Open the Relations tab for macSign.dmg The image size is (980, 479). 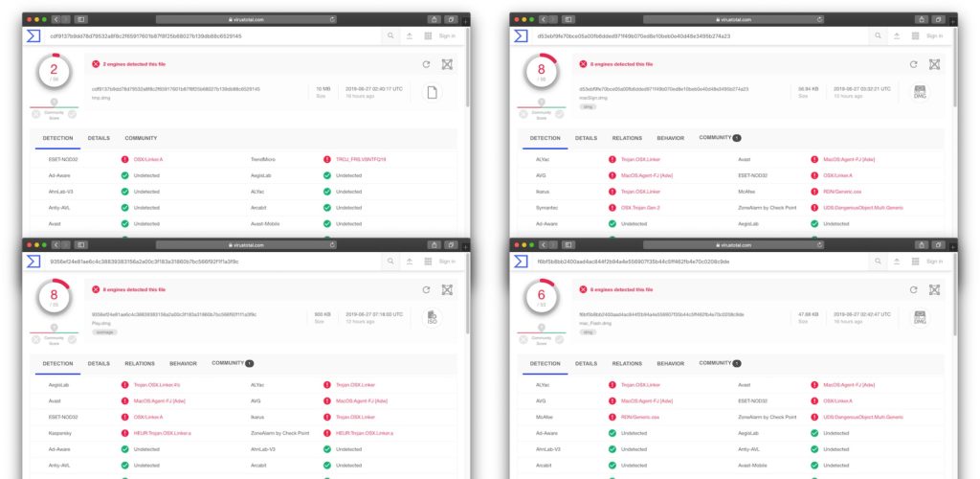[x=627, y=138]
